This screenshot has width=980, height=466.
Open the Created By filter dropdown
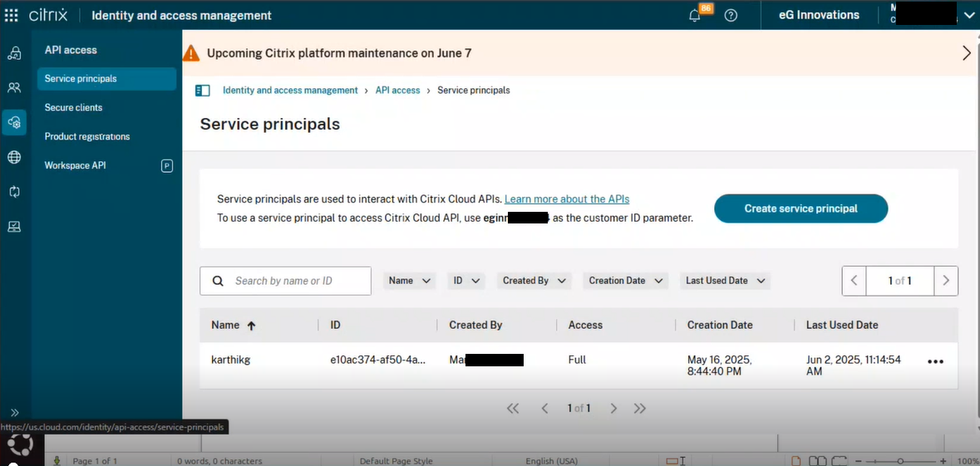pyautogui.click(x=534, y=281)
